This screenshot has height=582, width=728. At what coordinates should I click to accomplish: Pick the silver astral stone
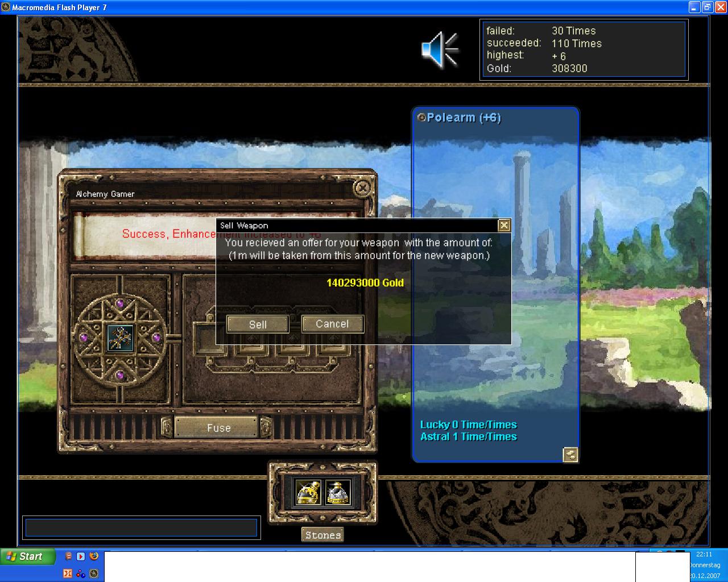[338, 492]
